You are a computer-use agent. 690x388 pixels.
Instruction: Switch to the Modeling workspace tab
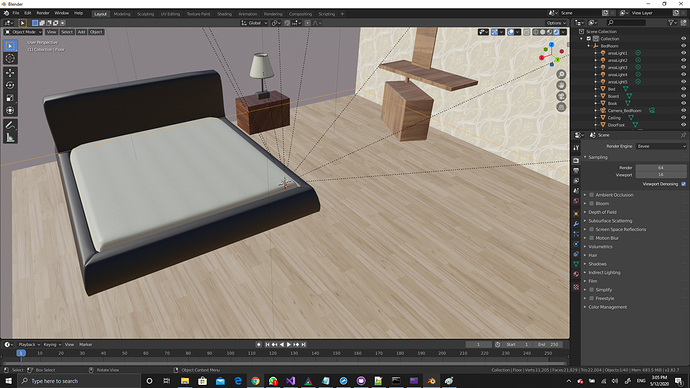[x=122, y=14]
